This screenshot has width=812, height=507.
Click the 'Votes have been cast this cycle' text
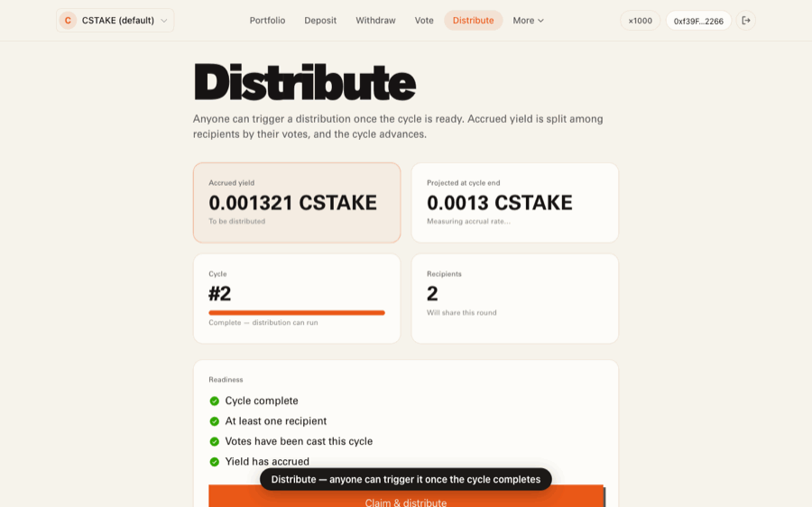click(299, 441)
